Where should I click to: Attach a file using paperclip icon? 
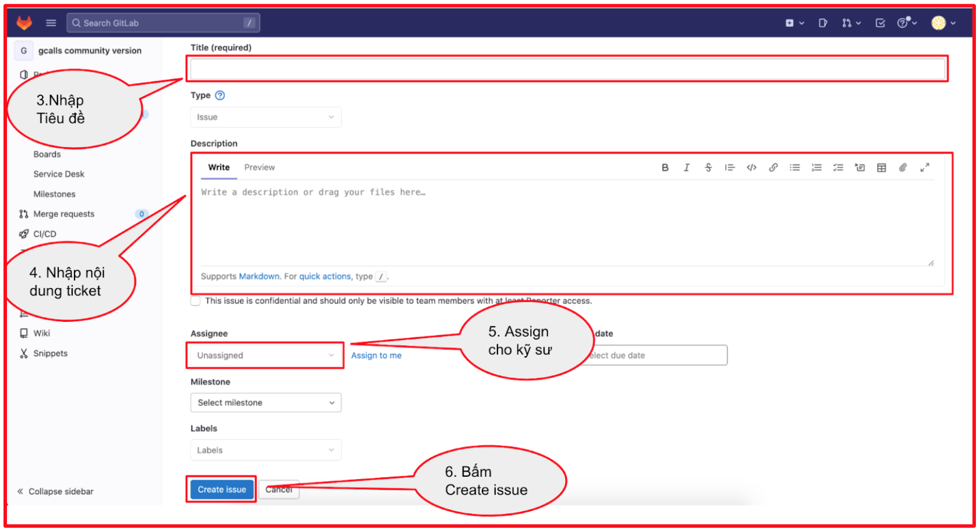[x=903, y=168]
